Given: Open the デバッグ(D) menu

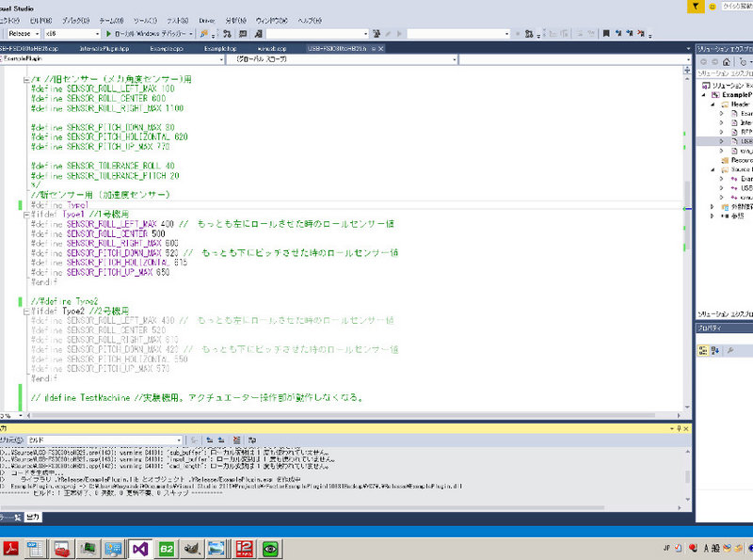Looking at the screenshot, I should 76,21.
